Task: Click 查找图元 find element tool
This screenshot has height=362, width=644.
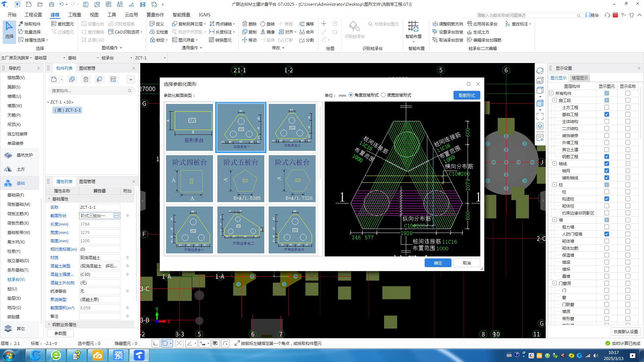Action: point(62,24)
